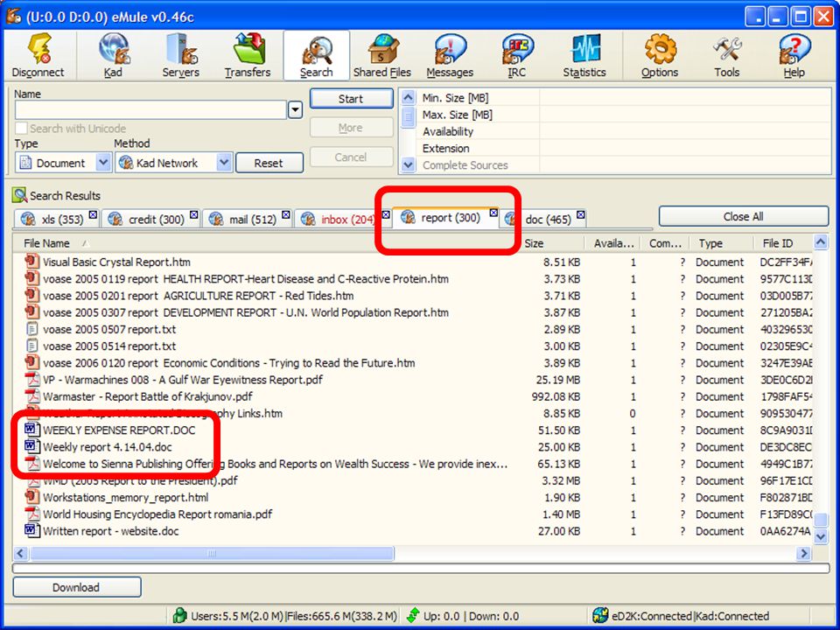Image resolution: width=840 pixels, height=630 pixels.
Task: Click the Min. Size [MB] value field
Action: 684,97
